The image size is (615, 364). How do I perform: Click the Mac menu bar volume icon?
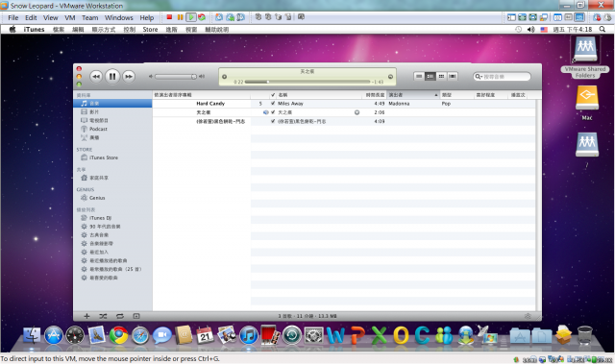pyautogui.click(x=531, y=30)
